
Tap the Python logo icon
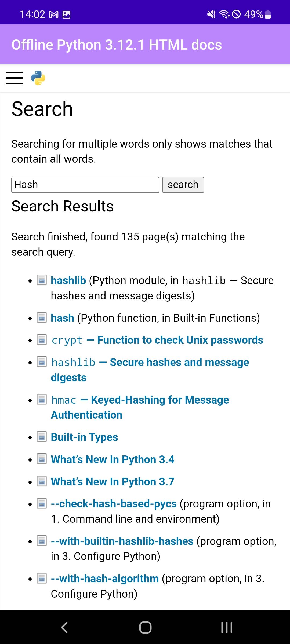pyautogui.click(x=38, y=78)
